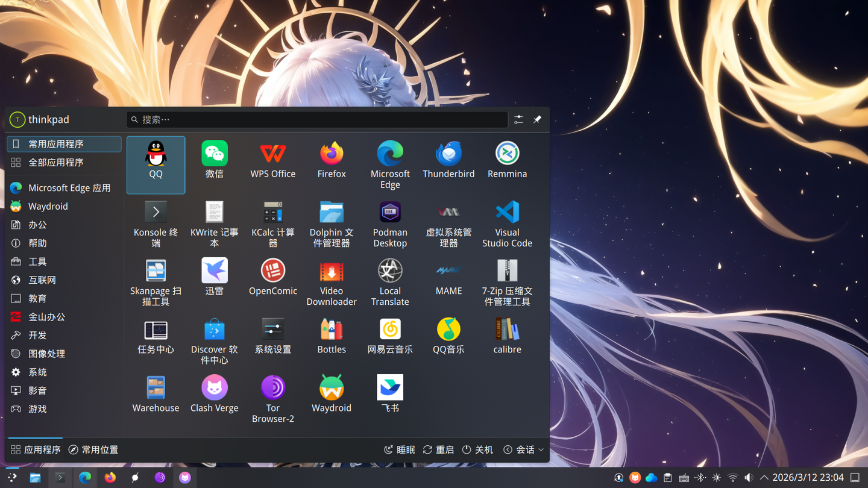Open Firefox from the application grid
868x488 pixels.
pyautogui.click(x=332, y=165)
